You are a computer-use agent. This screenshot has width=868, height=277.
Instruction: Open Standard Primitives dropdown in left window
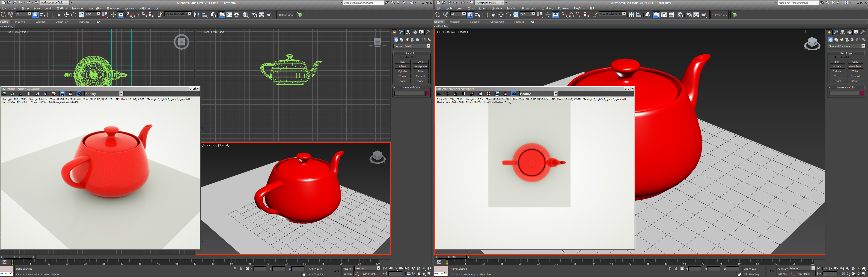coord(428,46)
